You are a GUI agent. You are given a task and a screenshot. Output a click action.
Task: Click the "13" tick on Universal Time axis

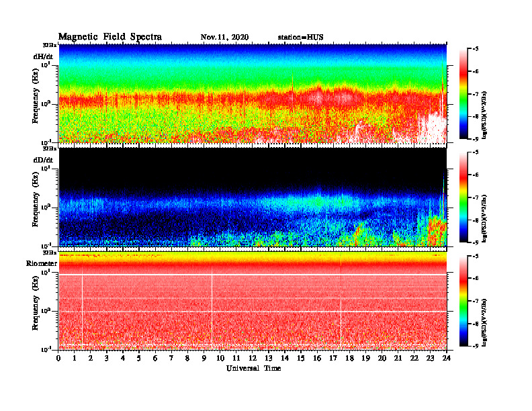(x=269, y=359)
